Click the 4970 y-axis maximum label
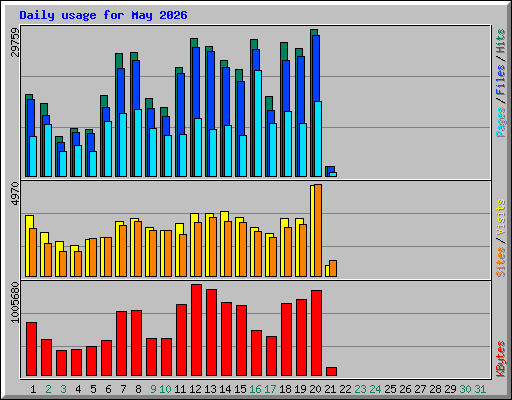The image size is (512, 400). 15,194
